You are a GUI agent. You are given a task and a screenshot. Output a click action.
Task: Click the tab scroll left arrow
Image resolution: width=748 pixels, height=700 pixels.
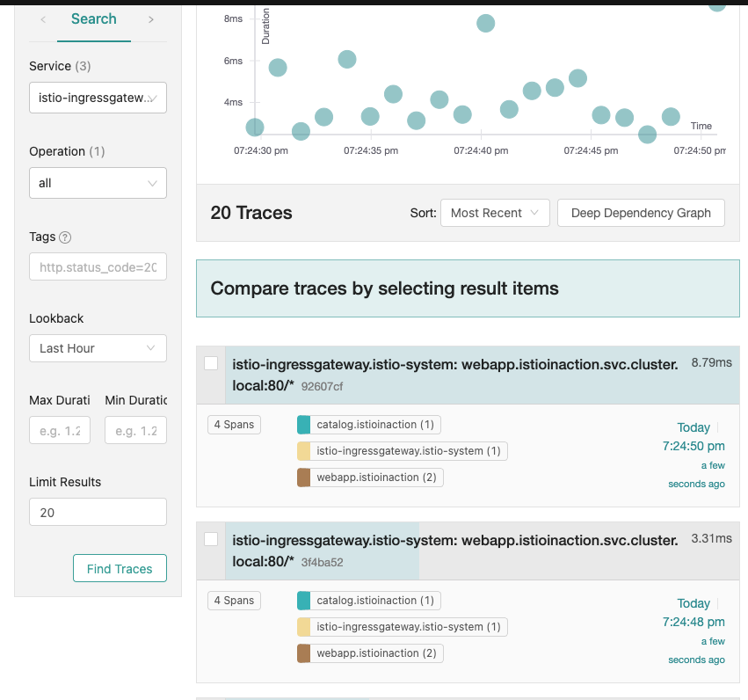point(43,19)
